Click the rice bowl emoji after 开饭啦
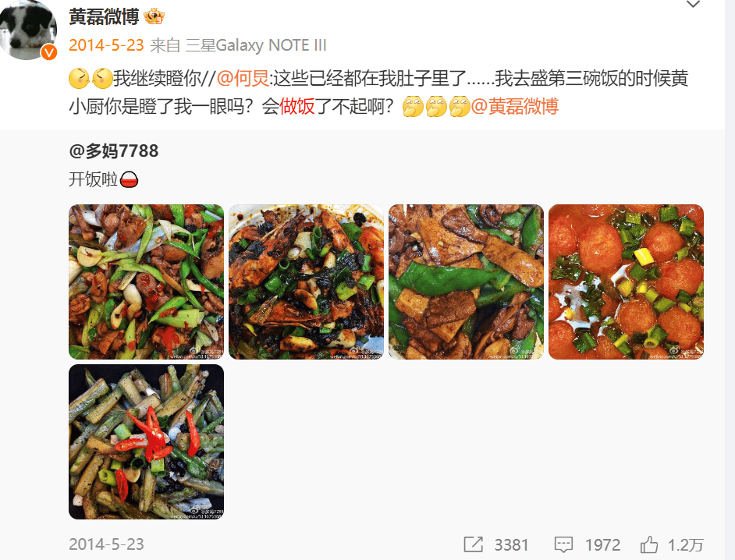This screenshot has height=560, width=735. pos(129,179)
